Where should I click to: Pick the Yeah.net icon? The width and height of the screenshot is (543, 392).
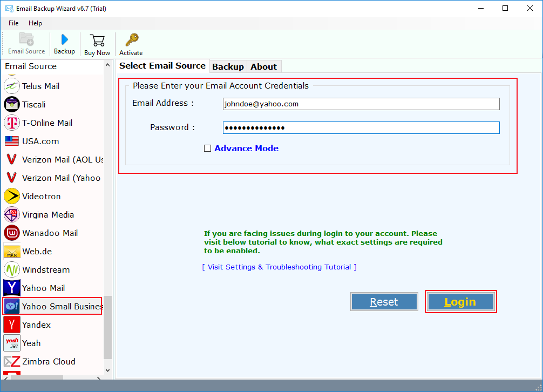[12, 343]
